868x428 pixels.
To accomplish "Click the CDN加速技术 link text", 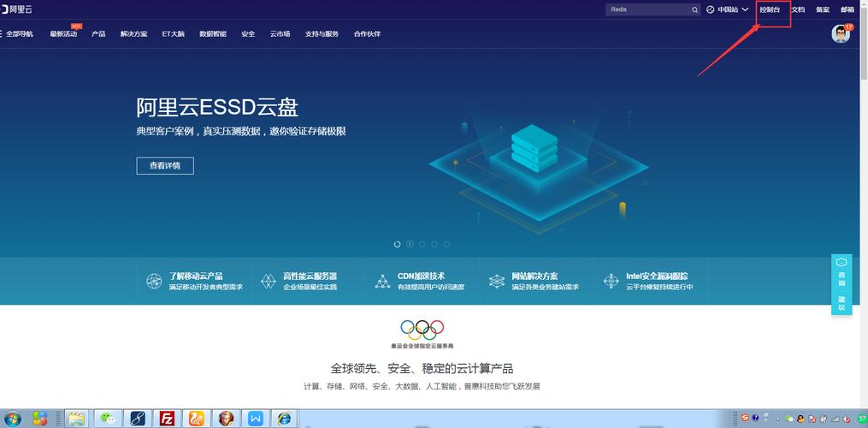I will (x=421, y=276).
